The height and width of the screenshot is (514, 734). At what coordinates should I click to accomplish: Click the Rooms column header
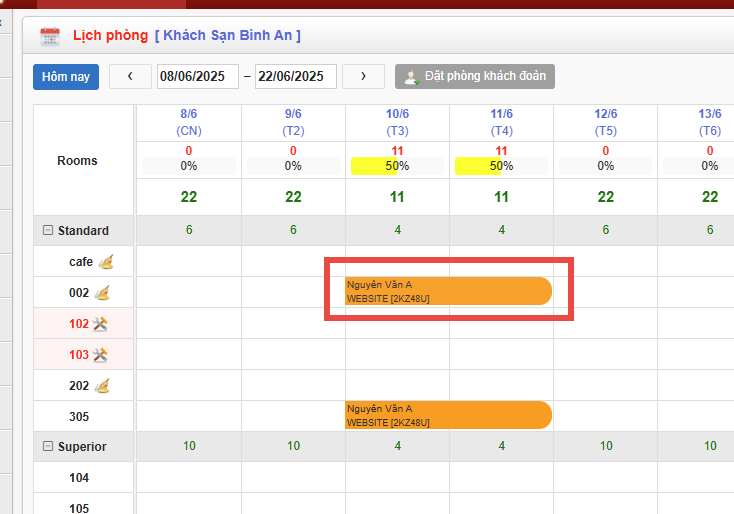77,161
